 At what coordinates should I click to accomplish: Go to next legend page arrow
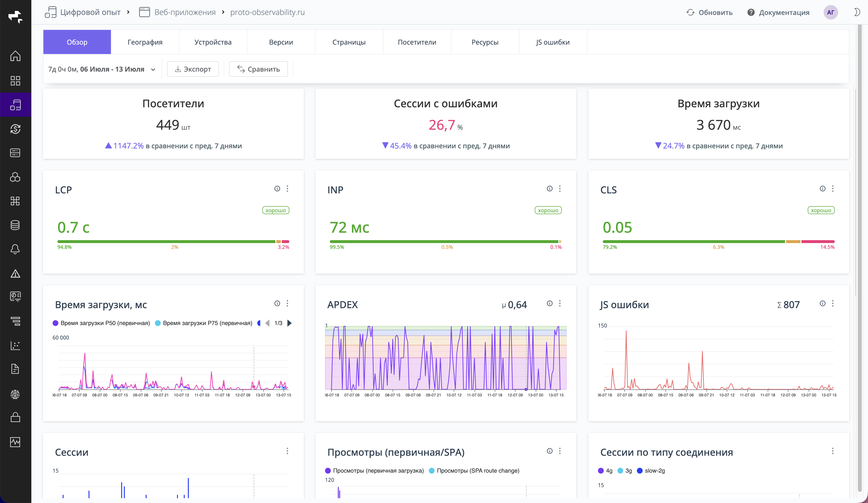(x=289, y=323)
